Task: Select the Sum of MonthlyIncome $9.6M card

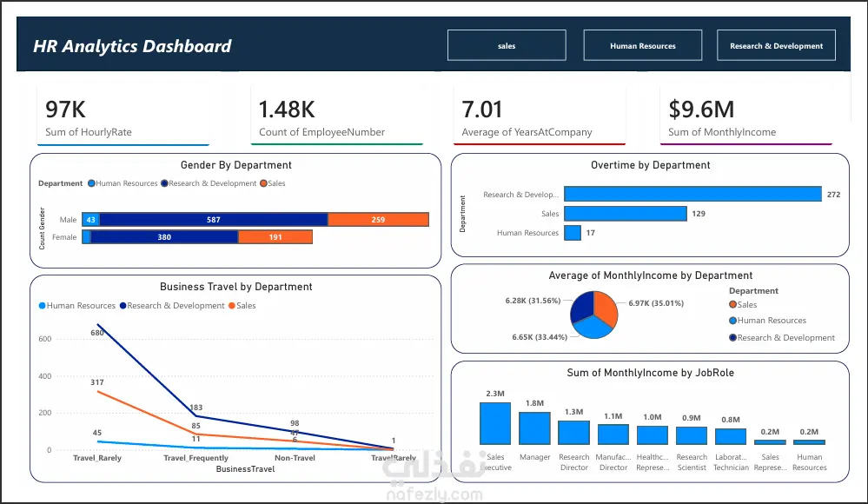Action: (x=746, y=116)
